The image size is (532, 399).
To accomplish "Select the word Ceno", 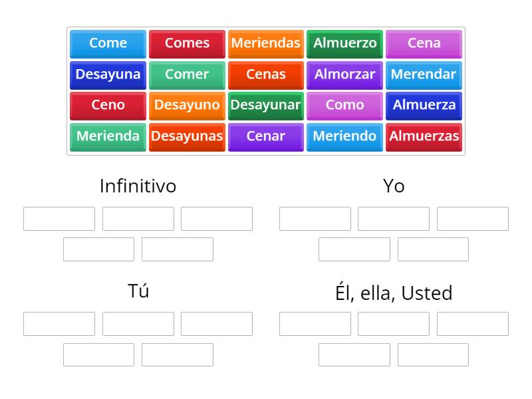I will 108,105.
